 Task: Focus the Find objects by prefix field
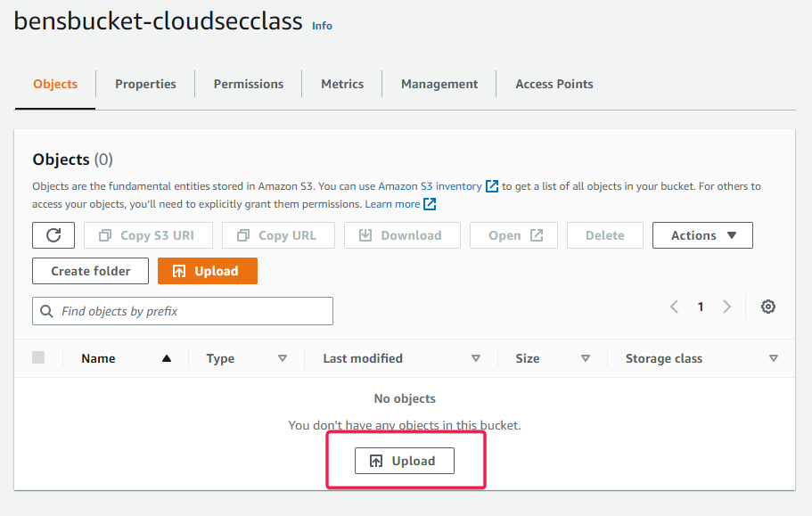tap(183, 311)
